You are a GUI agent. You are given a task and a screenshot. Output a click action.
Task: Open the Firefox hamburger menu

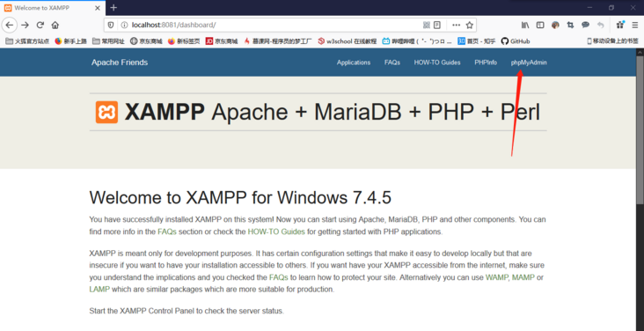pyautogui.click(x=634, y=25)
